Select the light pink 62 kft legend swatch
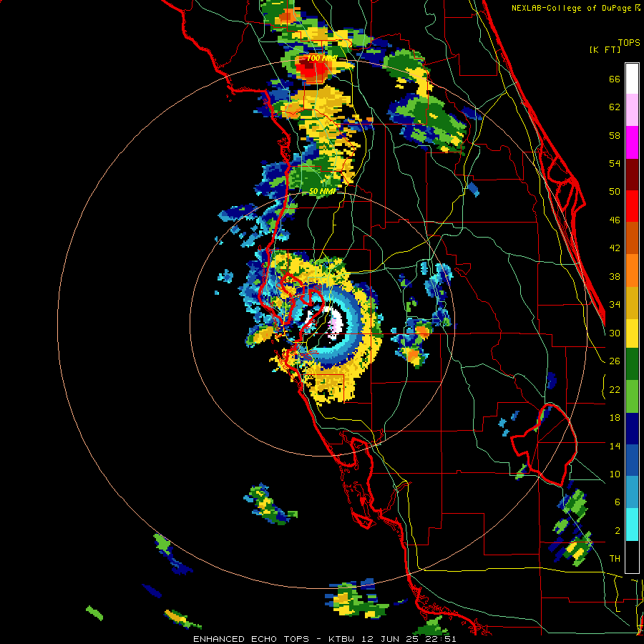Image resolution: width=644 pixels, height=644 pixels. pos(632,110)
